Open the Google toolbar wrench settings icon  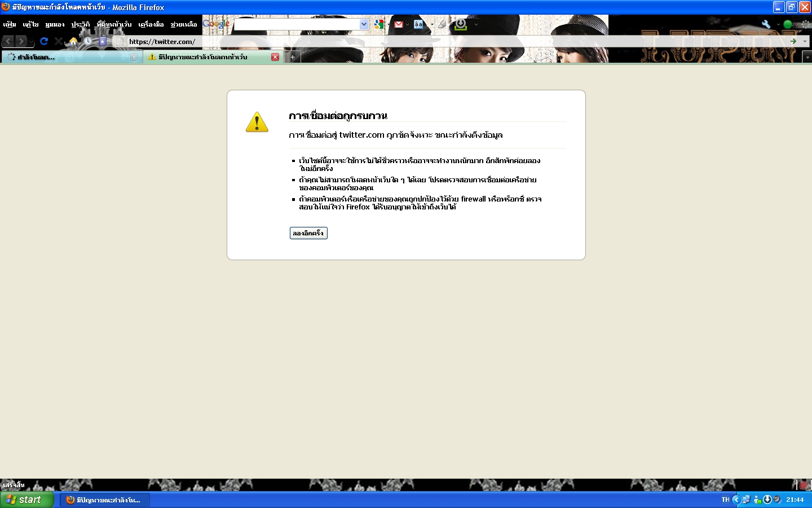(766, 24)
